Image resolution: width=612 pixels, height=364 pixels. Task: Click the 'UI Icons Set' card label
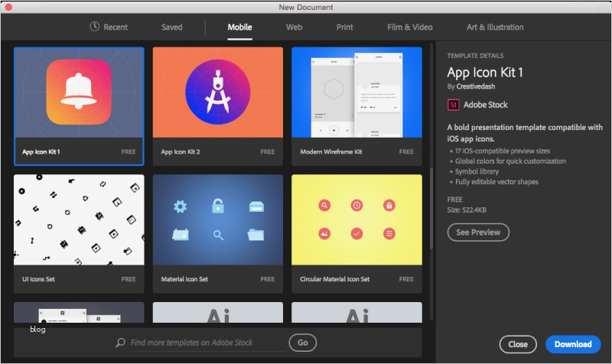coord(38,279)
